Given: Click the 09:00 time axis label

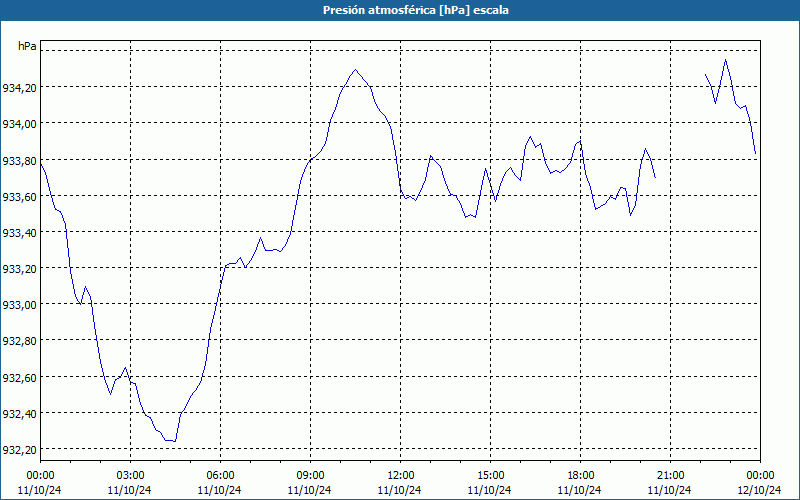Looking at the screenshot, I should click(310, 476).
